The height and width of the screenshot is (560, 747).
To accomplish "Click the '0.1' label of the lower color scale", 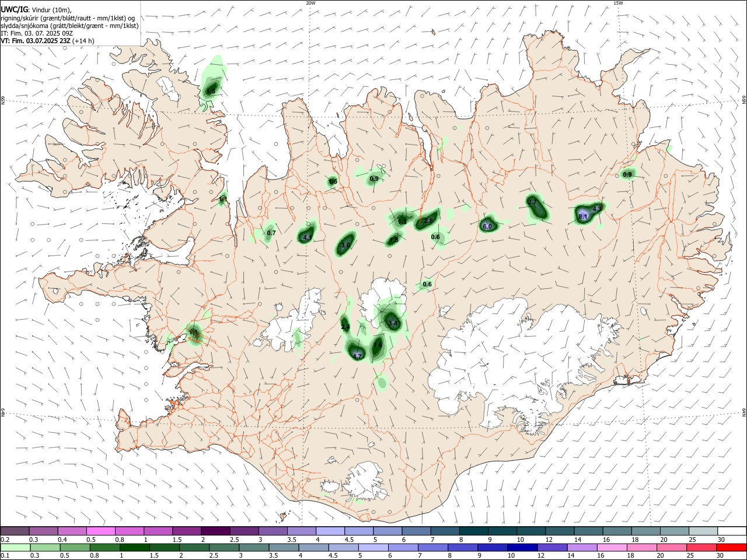I will [x=5, y=556].
